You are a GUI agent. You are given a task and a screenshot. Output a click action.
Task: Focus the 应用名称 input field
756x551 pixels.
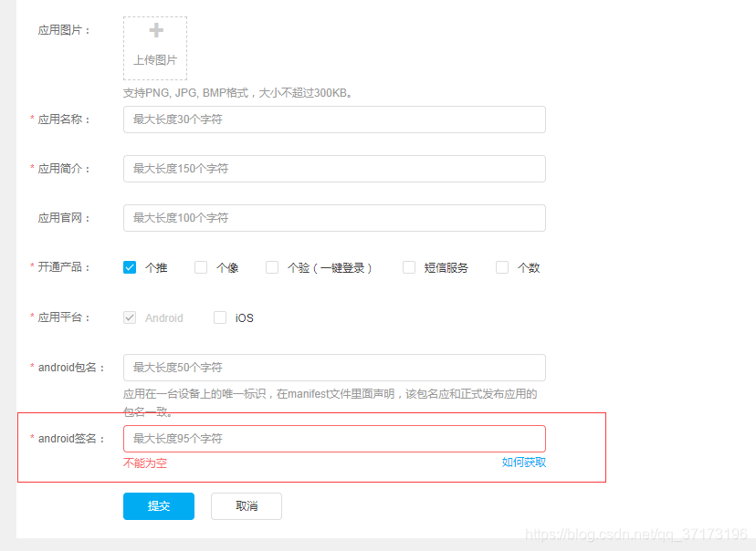334,120
